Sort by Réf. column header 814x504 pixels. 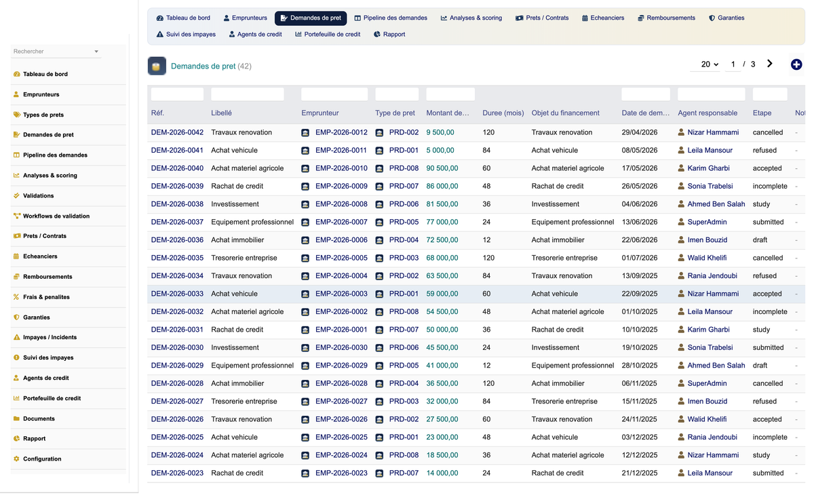pos(157,113)
